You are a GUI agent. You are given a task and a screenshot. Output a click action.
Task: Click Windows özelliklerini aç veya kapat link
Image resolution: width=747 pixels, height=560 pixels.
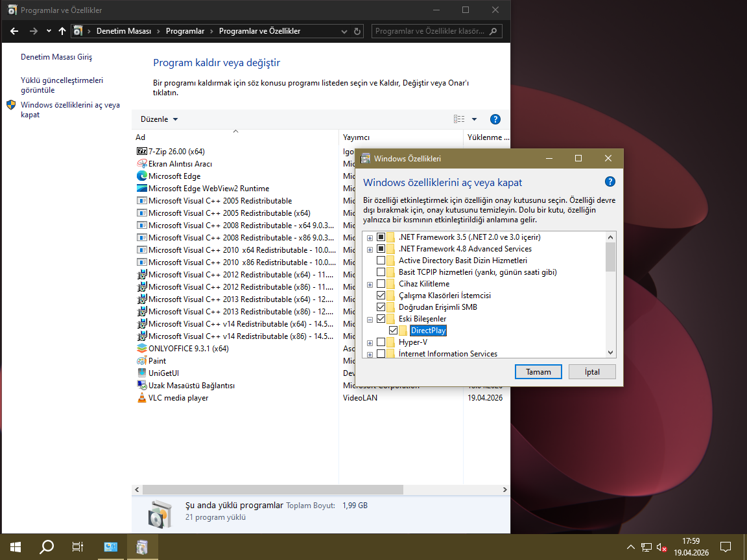[70, 110]
